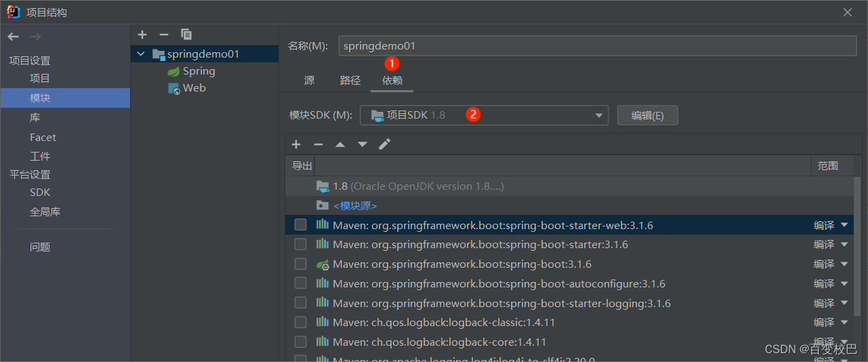Click the spring-boot:3.1.6 leaf library icon
The image size is (868, 362).
click(x=323, y=264)
